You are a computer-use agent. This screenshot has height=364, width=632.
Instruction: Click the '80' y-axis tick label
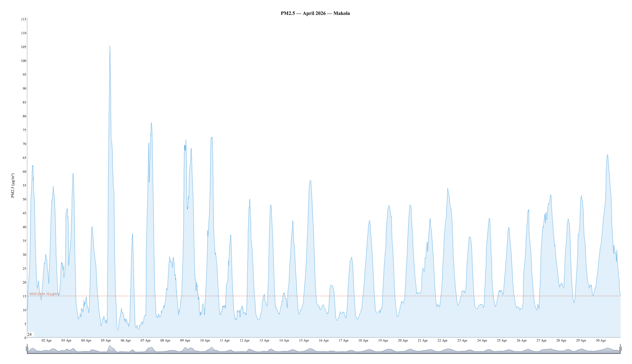[x=24, y=116]
